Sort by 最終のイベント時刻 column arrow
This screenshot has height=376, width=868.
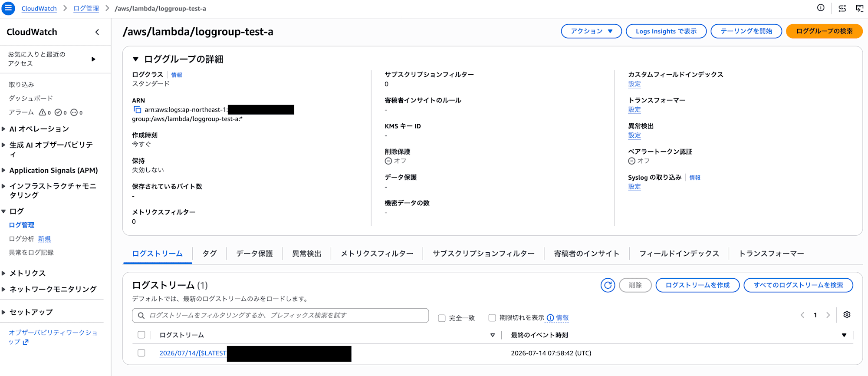coord(844,335)
